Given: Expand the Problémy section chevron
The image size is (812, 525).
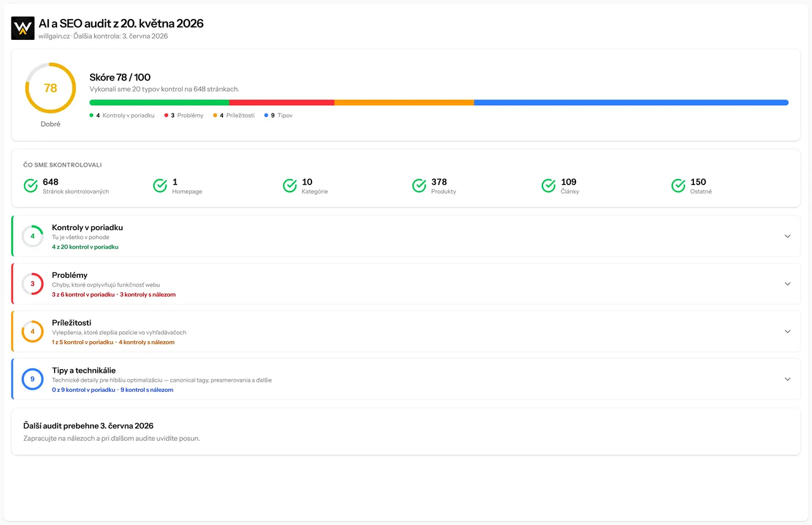Looking at the screenshot, I should tap(788, 283).
